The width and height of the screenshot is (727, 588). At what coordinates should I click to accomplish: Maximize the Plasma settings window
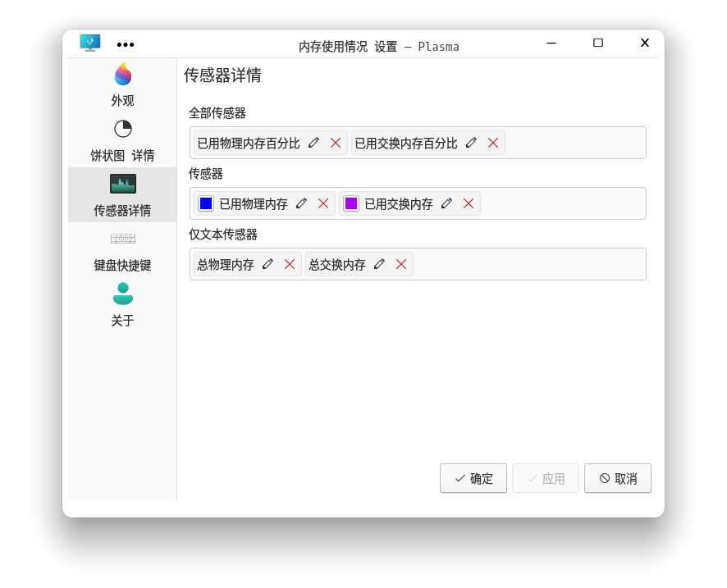click(598, 43)
